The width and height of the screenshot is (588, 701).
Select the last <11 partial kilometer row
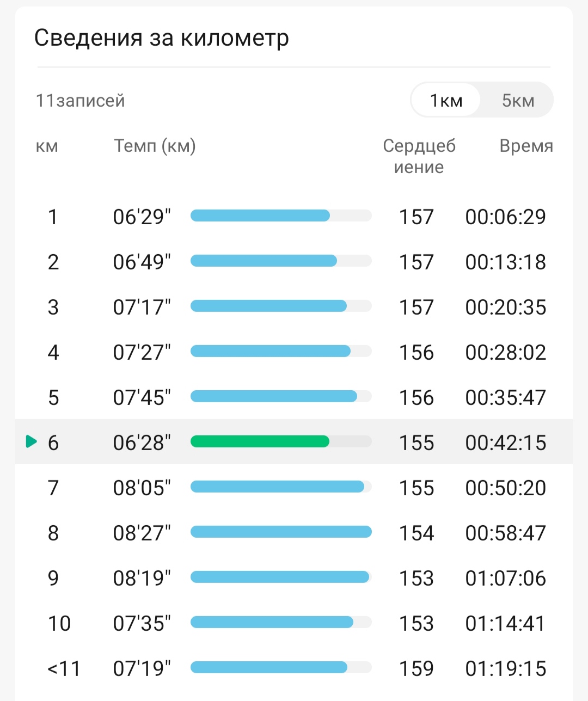294,668
